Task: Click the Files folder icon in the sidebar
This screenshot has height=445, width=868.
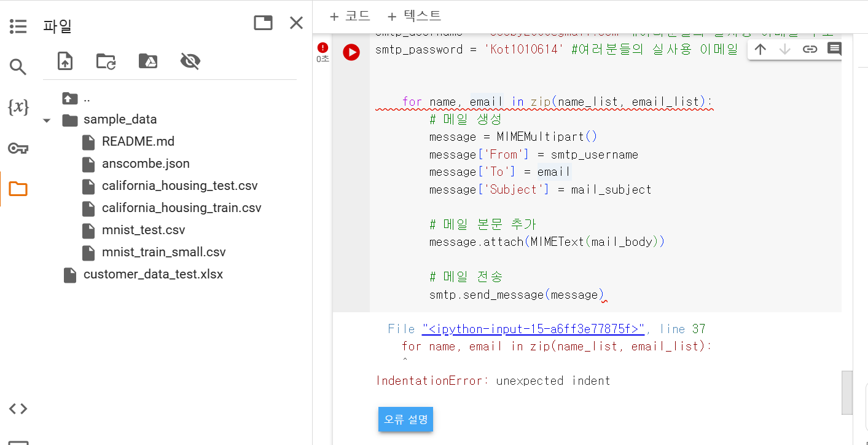Action: [18, 189]
